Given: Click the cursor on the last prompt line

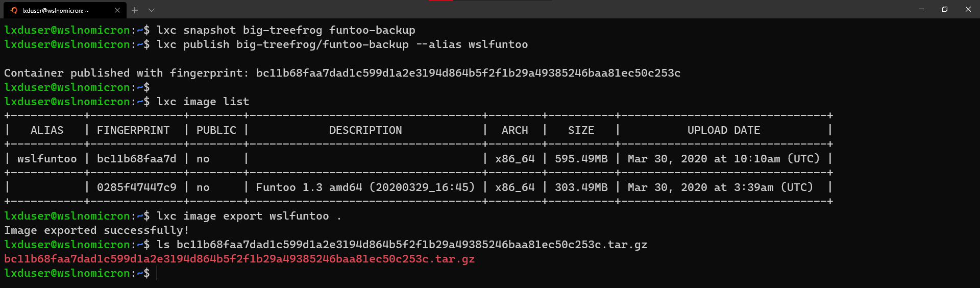Looking at the screenshot, I should pos(157,273).
